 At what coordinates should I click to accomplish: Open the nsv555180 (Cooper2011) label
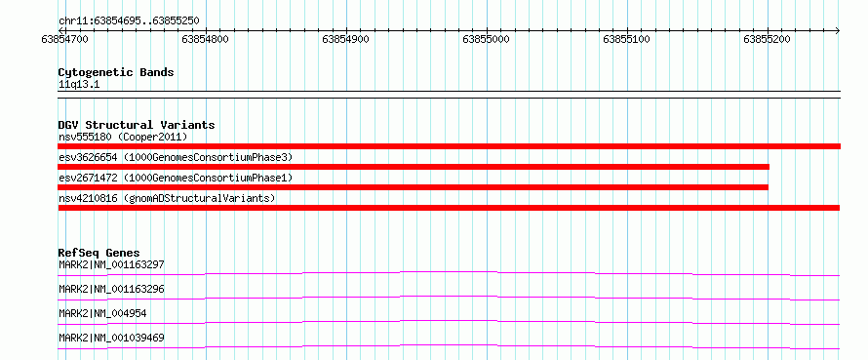coord(124,137)
